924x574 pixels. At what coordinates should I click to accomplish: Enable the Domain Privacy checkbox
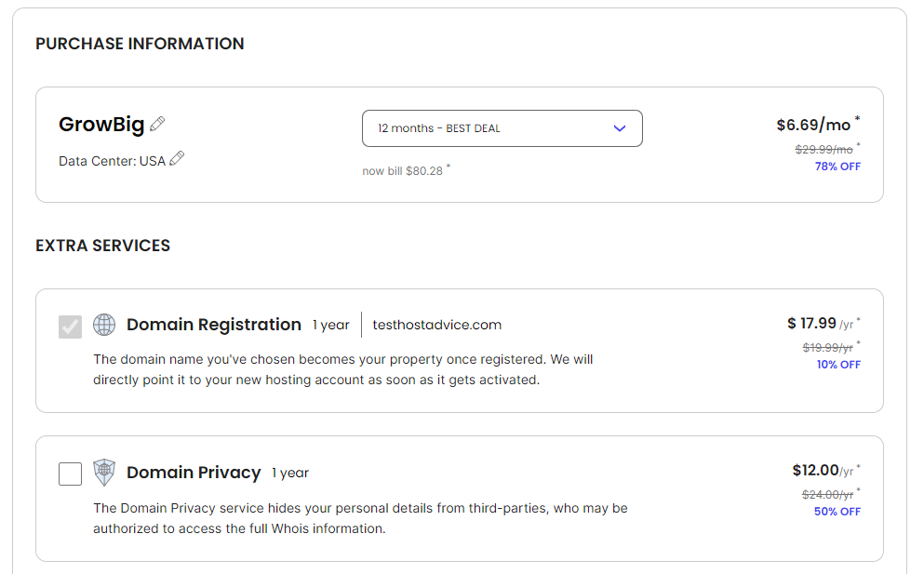[70, 474]
